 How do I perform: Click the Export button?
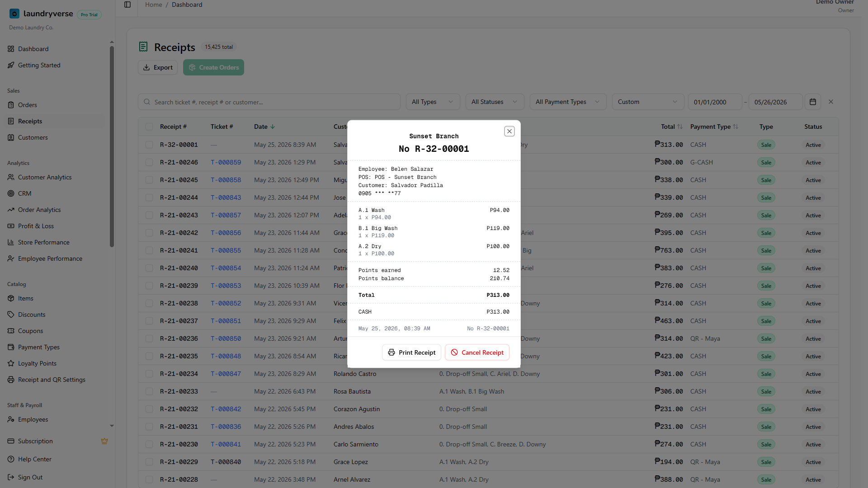coord(158,67)
